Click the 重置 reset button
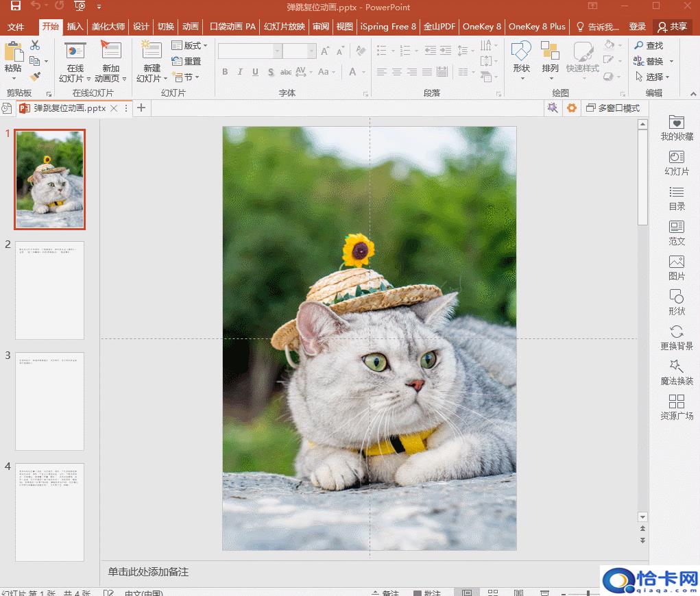Screen dimensions: 700x596 pyautogui.click(x=186, y=61)
